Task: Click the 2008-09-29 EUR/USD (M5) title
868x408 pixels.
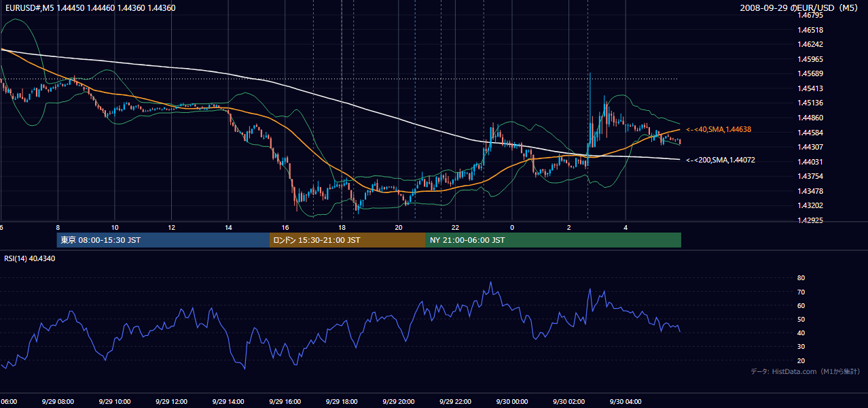Action: click(799, 8)
